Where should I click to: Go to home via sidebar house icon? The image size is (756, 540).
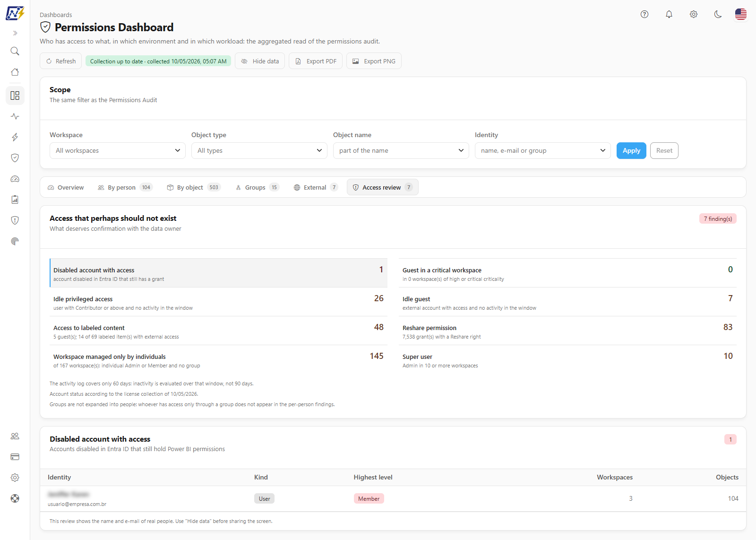coord(15,72)
